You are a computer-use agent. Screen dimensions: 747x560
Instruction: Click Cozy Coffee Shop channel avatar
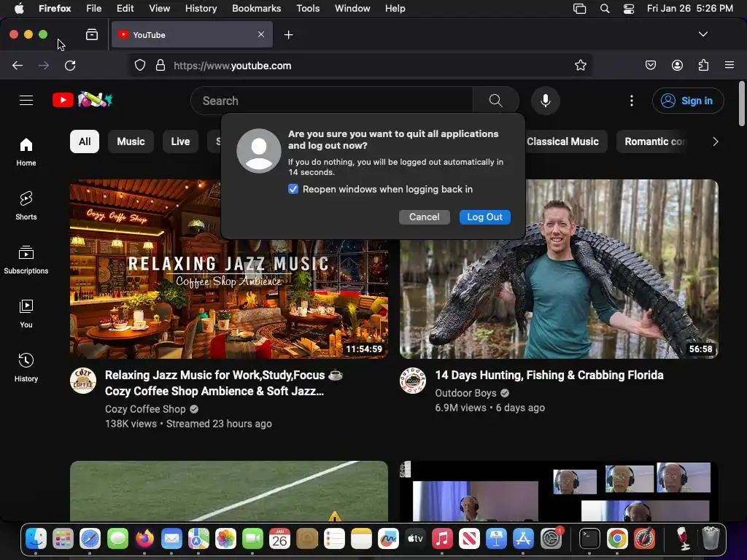[x=83, y=381]
